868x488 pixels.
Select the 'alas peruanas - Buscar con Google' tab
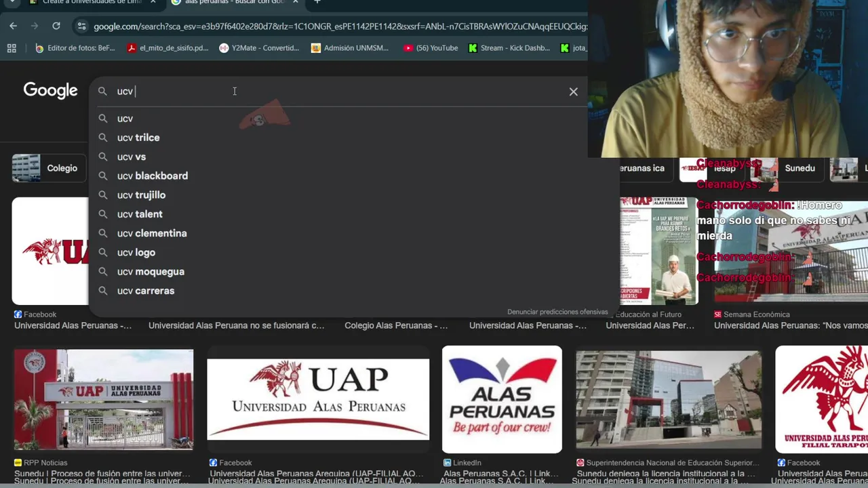(235, 2)
